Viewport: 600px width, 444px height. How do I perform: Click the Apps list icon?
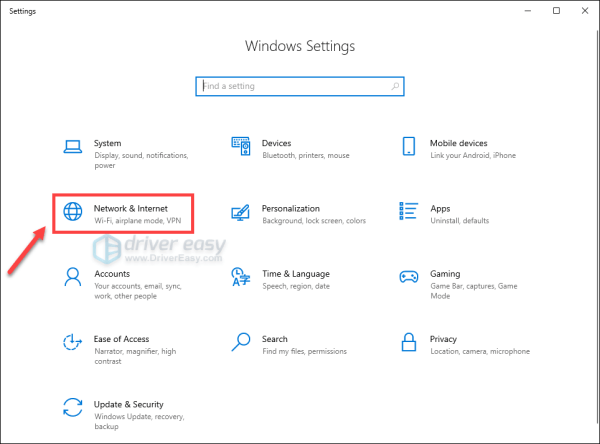point(408,213)
